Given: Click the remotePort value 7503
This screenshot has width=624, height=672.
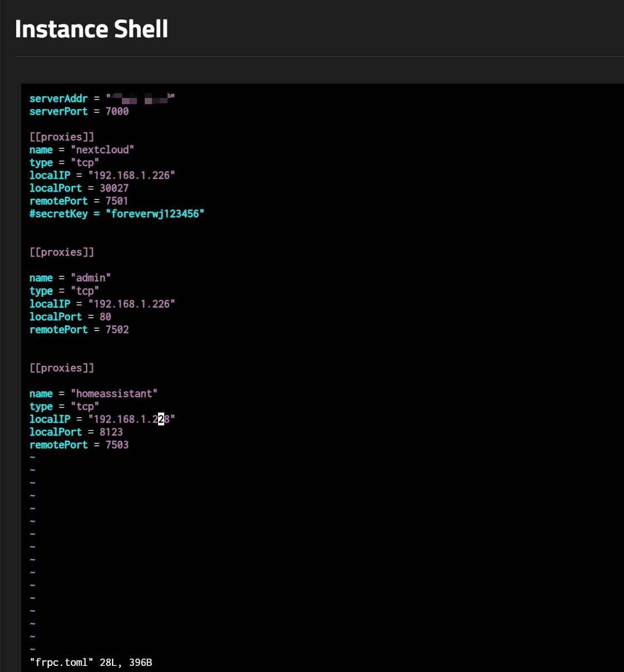Looking at the screenshot, I should pyautogui.click(x=117, y=445).
